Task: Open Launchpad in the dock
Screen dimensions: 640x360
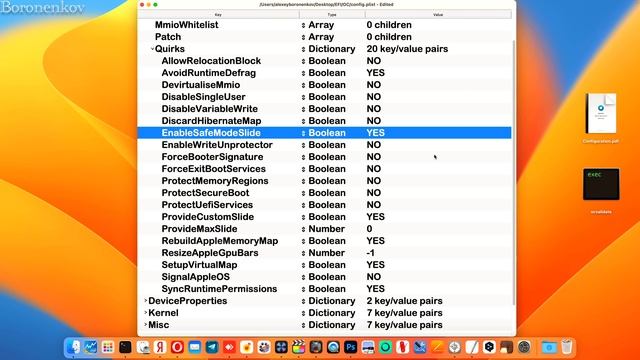Action: (108, 347)
